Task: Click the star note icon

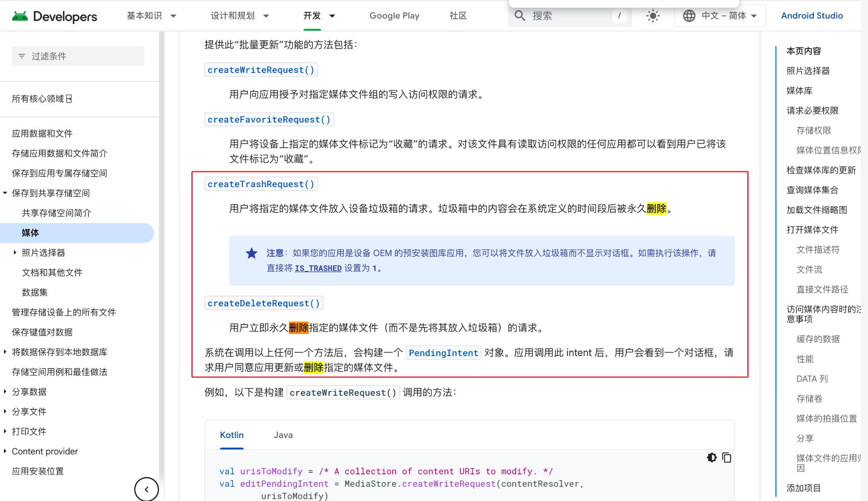Action: (x=251, y=253)
